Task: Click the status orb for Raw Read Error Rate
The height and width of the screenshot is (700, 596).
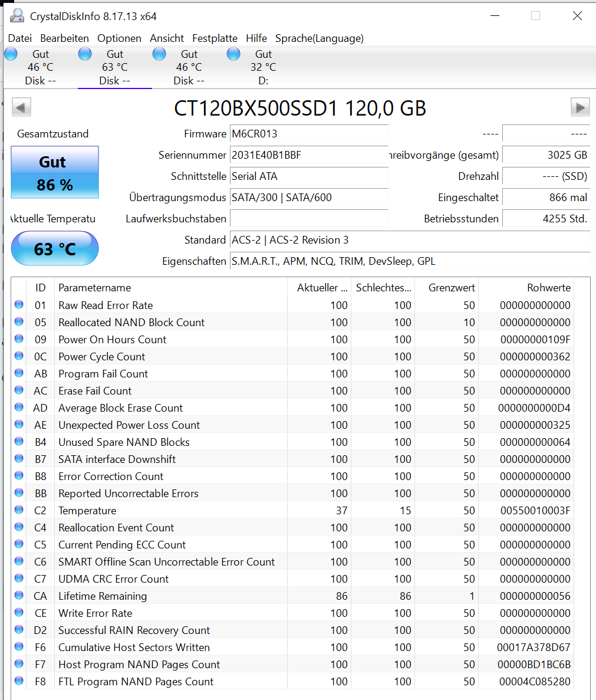Action: (19, 304)
